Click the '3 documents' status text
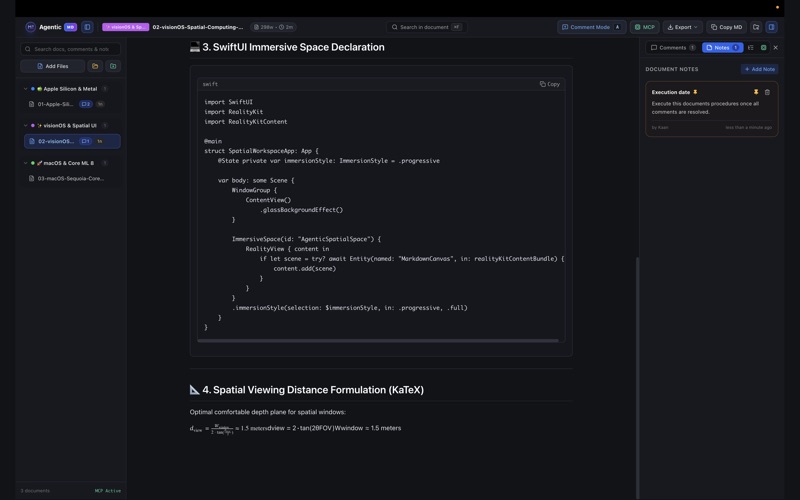Viewport: 800px width, 500px height. coord(35,491)
